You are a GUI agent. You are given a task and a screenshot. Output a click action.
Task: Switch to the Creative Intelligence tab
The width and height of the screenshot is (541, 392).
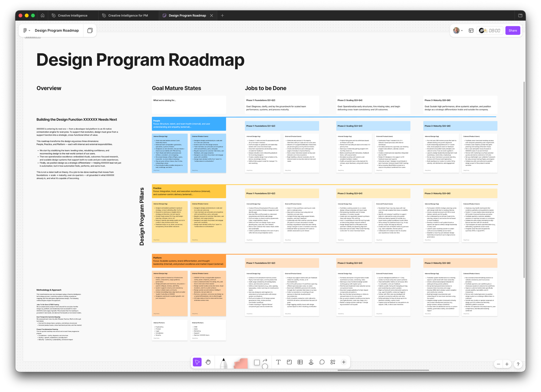click(x=72, y=15)
